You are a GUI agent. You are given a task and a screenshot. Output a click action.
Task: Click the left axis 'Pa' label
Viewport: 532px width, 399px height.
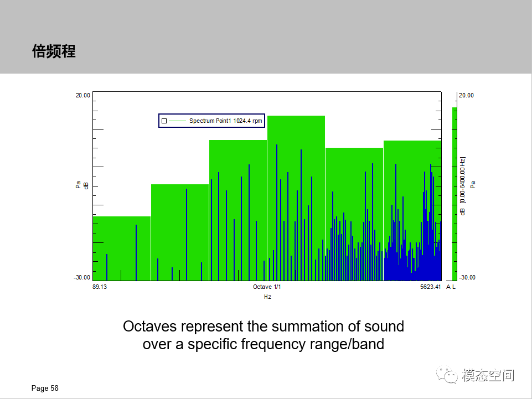(x=79, y=185)
